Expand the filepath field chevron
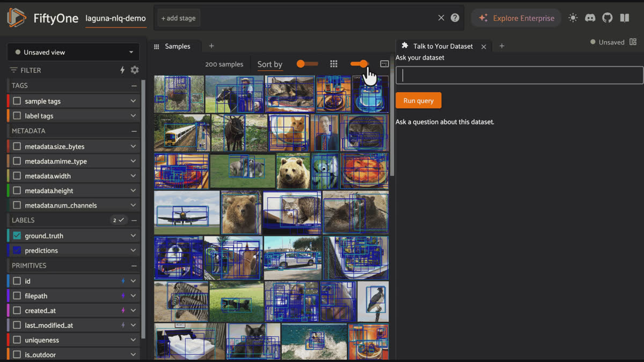644x362 pixels. pos(133,295)
